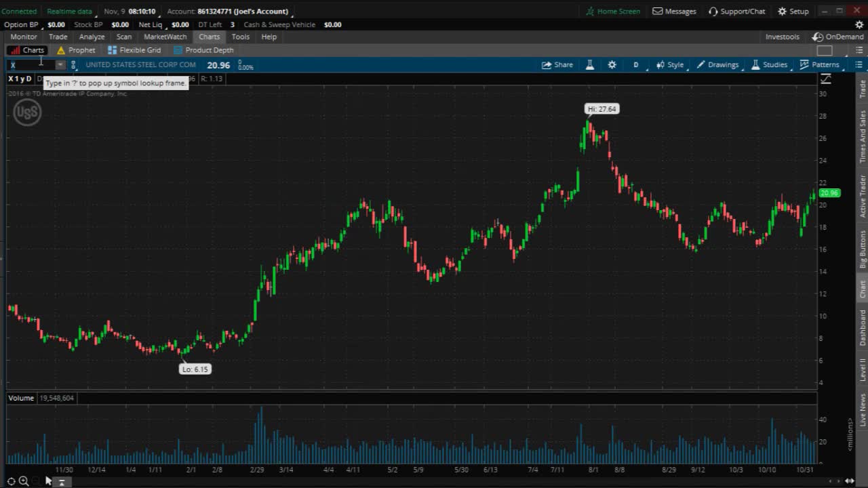Click the 2/29 date on time axis
The width and height of the screenshot is (868, 488).
(x=257, y=470)
